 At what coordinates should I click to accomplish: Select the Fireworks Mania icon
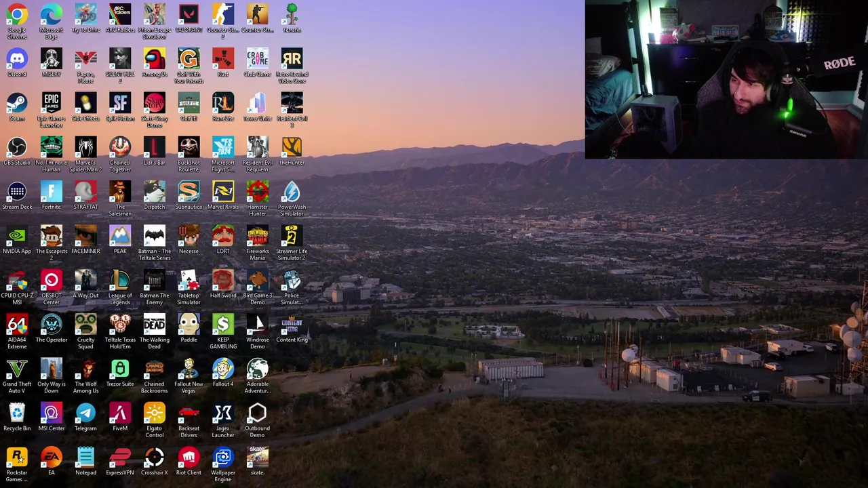(257, 236)
